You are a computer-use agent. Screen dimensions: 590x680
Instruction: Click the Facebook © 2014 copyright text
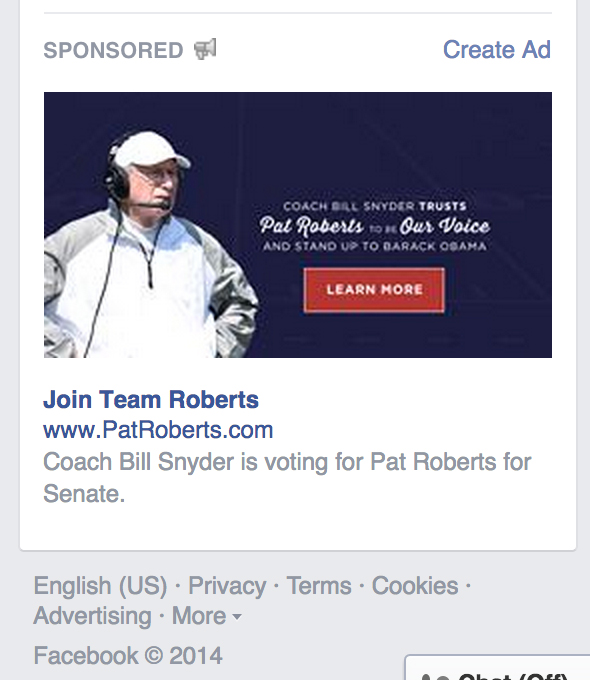(x=128, y=655)
